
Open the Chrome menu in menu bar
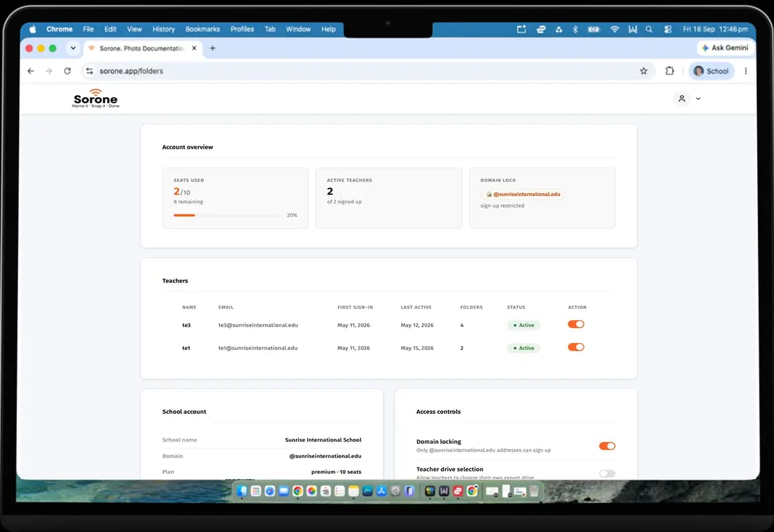[59, 29]
